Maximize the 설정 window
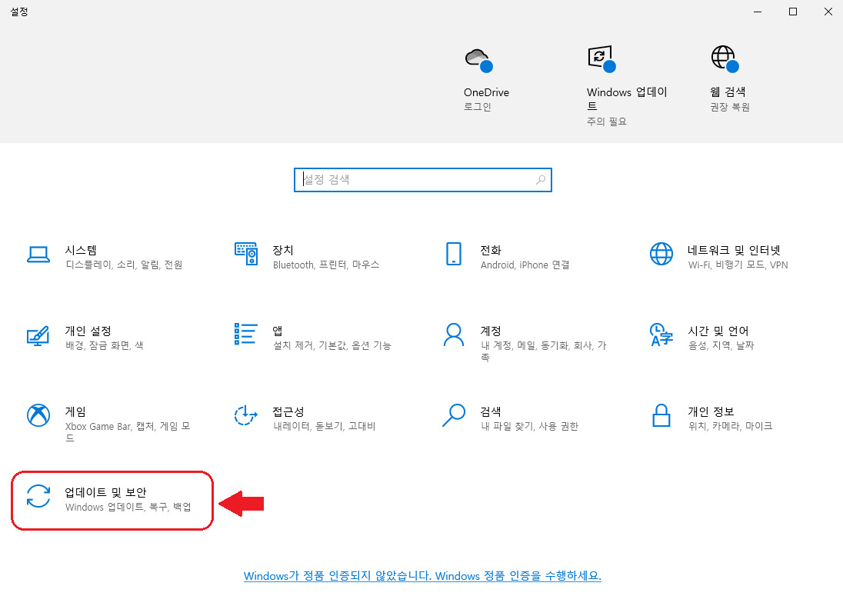843x616 pixels. (793, 12)
